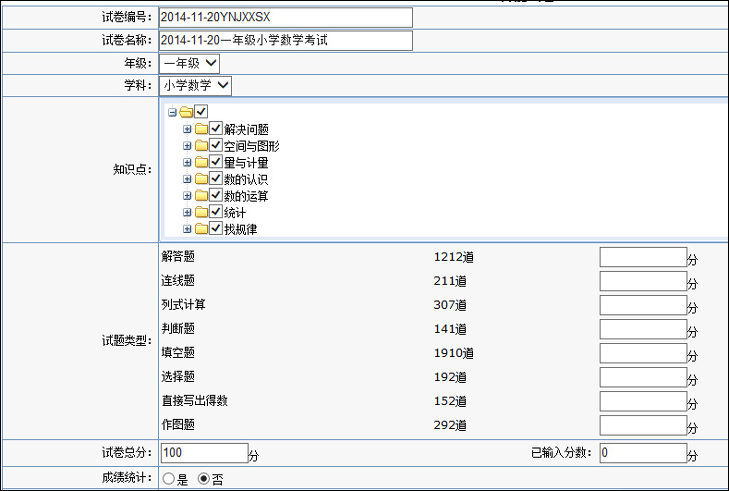Uncheck the 解决问题 checkbox
The width and height of the screenshot is (729, 491).
(216, 129)
